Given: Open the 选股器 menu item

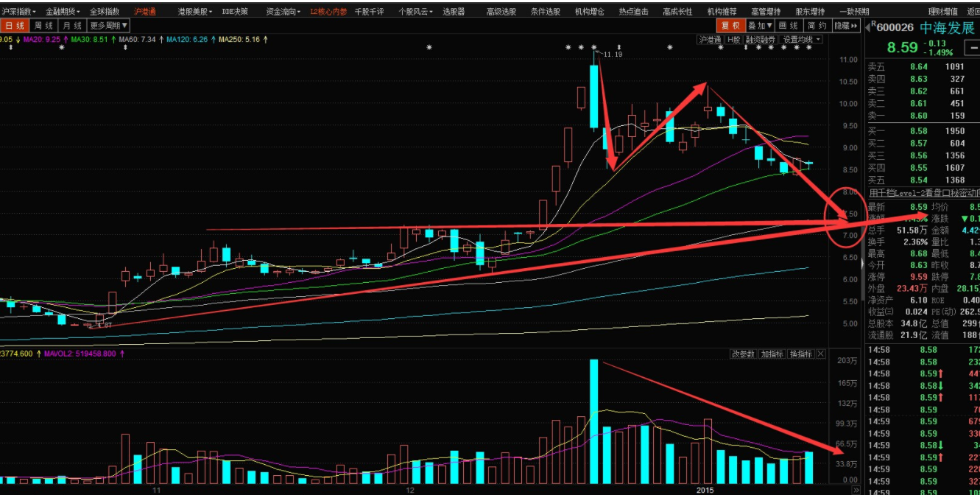Looking at the screenshot, I should [x=454, y=12].
